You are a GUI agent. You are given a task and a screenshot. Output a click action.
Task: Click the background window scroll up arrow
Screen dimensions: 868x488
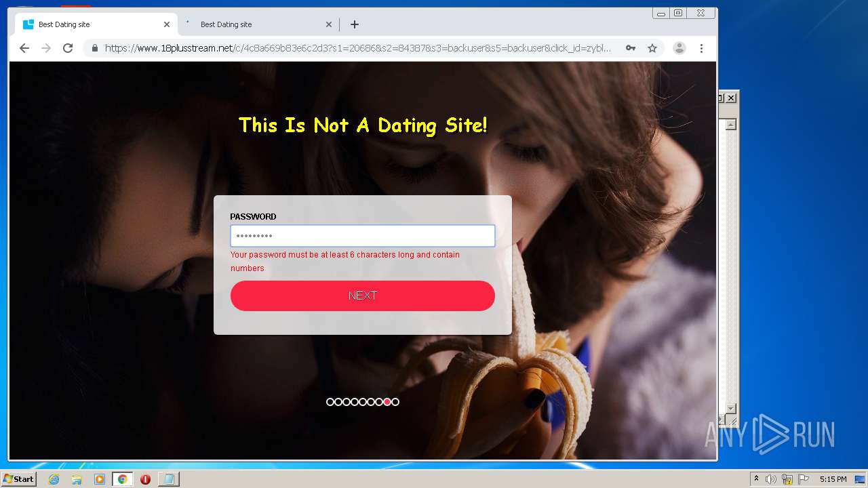731,125
